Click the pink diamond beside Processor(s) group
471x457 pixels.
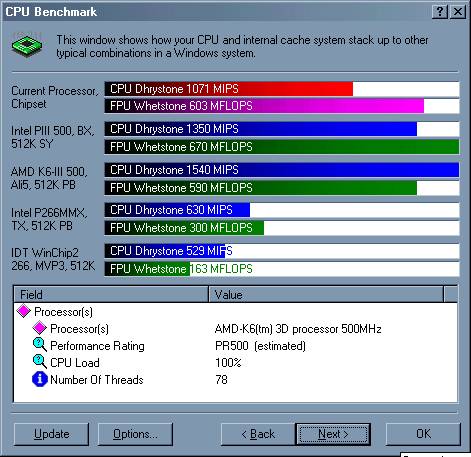pos(24,311)
